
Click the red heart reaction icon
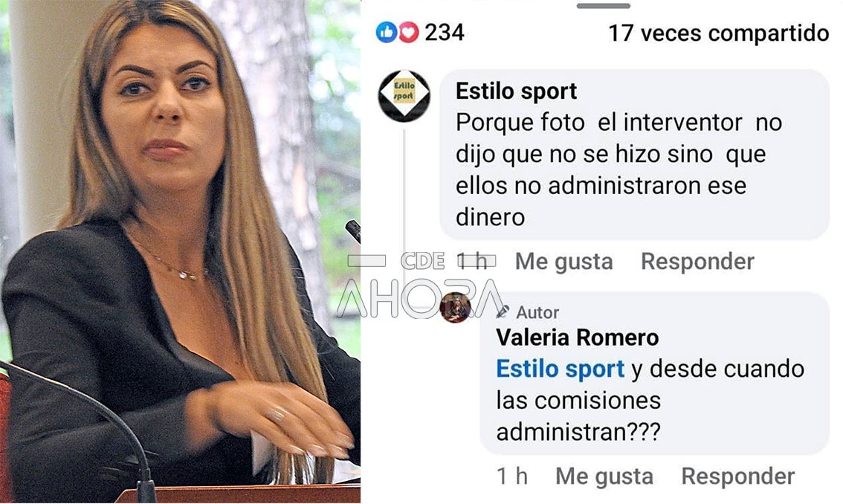point(408,32)
